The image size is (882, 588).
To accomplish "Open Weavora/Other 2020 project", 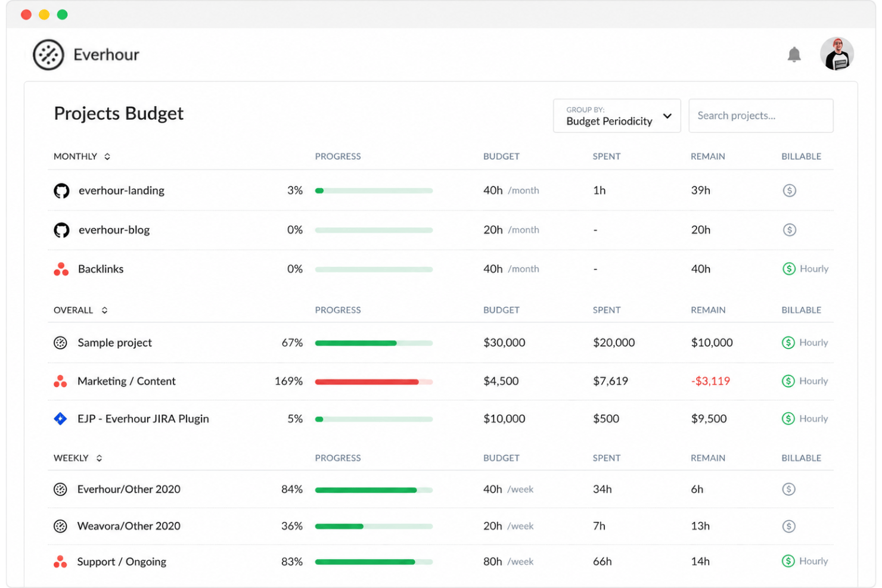I will (x=129, y=526).
